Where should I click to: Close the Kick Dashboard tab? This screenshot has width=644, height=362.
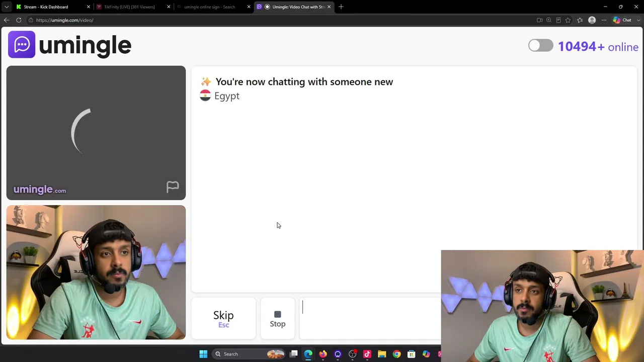(89, 7)
